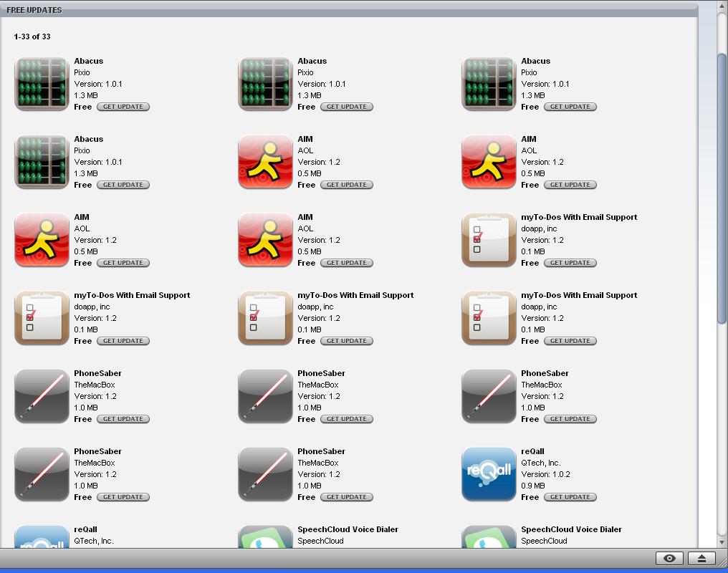Open the myTo-Dos clipboard icon right of AIM
728x573 pixels.
click(489, 240)
